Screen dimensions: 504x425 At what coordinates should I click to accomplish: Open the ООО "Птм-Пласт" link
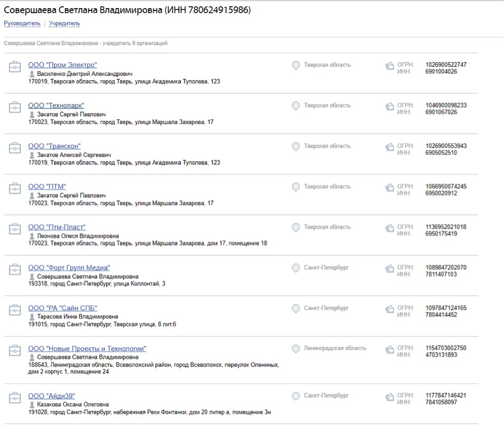[x=57, y=227]
